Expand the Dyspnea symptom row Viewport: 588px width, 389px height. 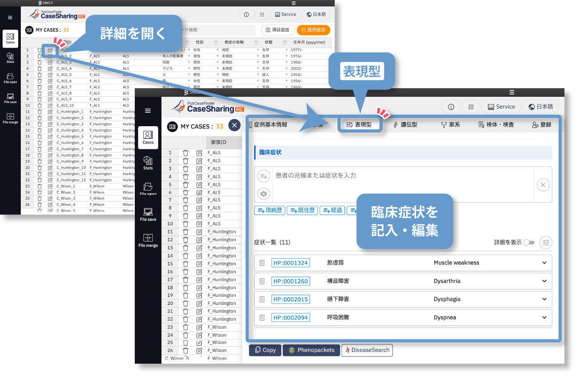pyautogui.click(x=544, y=318)
